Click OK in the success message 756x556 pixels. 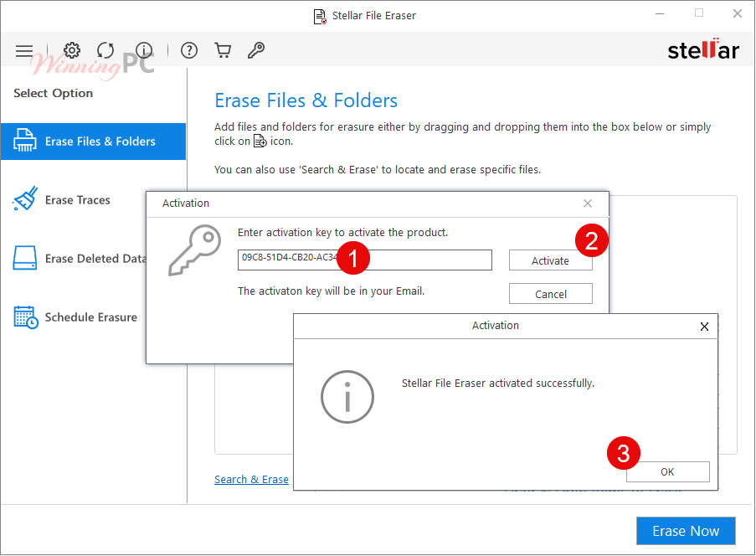click(668, 472)
